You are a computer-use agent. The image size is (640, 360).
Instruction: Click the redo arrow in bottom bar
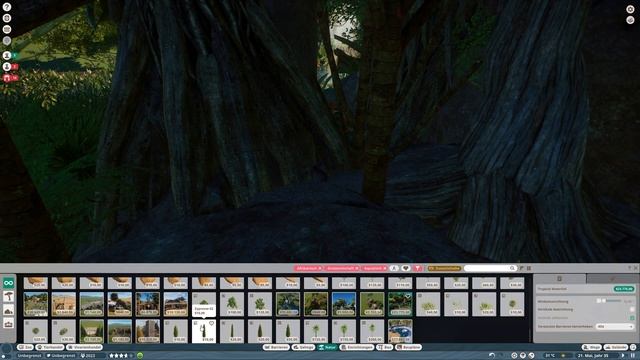pyautogui.click(x=502, y=356)
